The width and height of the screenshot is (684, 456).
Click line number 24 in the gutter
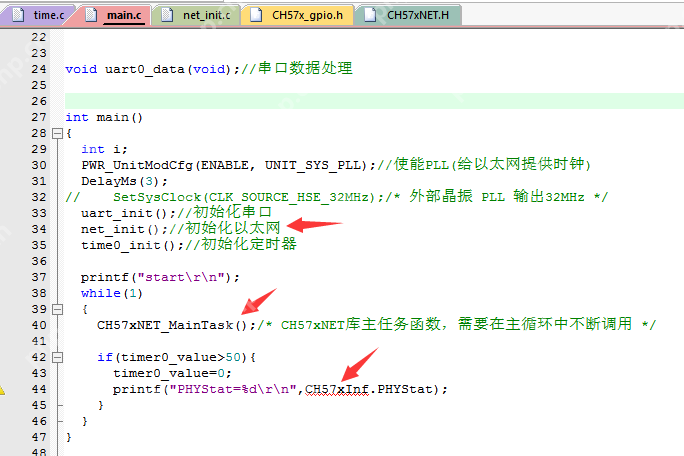coord(39,69)
